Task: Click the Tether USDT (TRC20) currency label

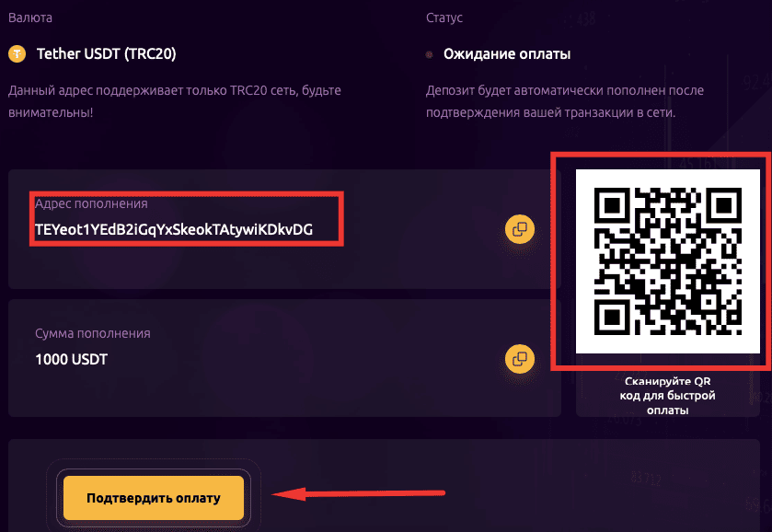Action: pyautogui.click(x=107, y=53)
